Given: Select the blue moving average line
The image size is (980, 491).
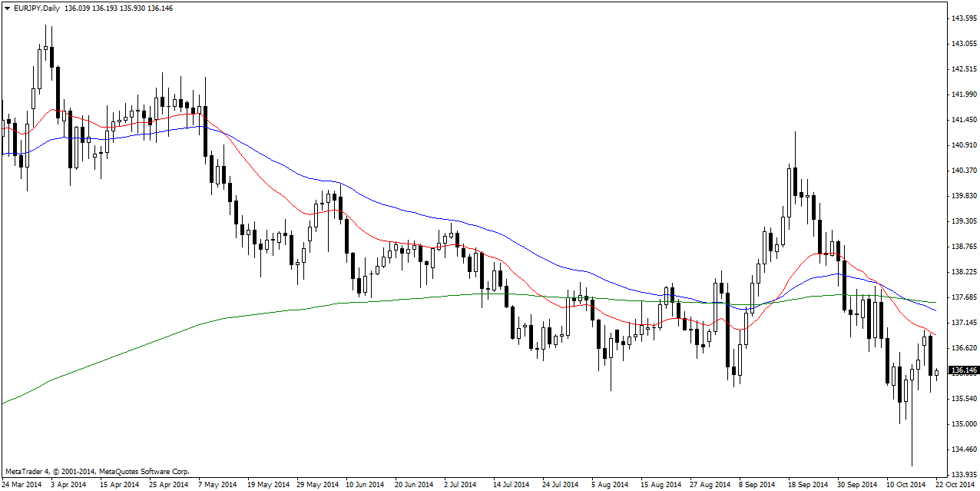Looking at the screenshot, I should pyautogui.click(x=384, y=205).
